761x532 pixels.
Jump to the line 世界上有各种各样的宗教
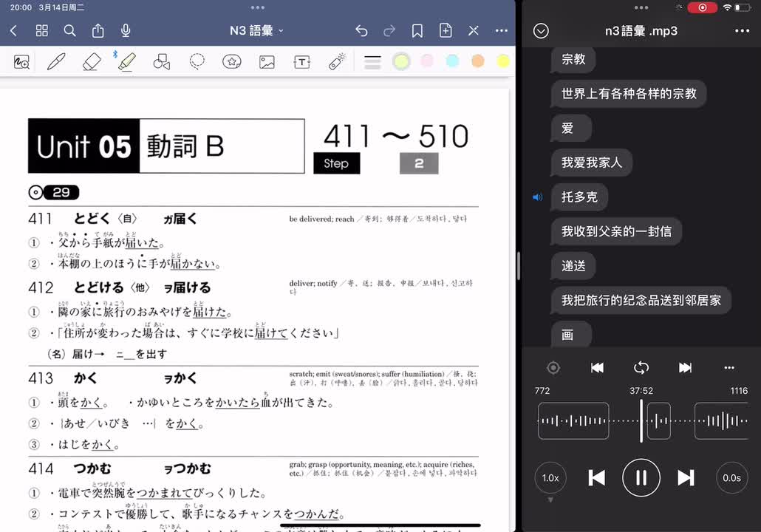[x=629, y=94]
